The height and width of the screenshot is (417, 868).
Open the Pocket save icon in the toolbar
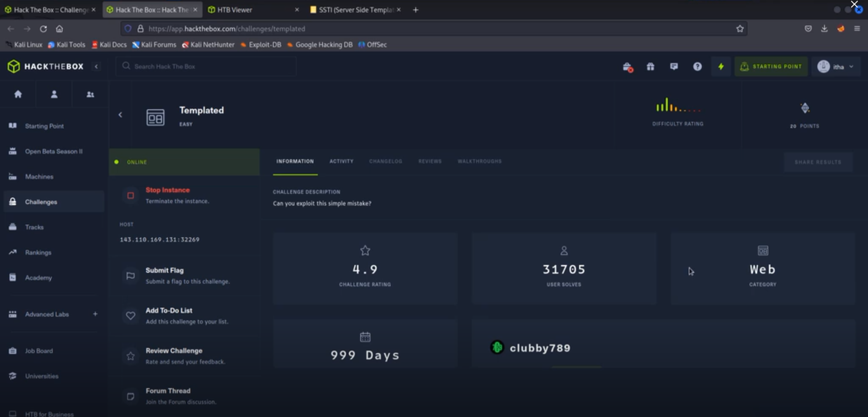pyautogui.click(x=808, y=28)
